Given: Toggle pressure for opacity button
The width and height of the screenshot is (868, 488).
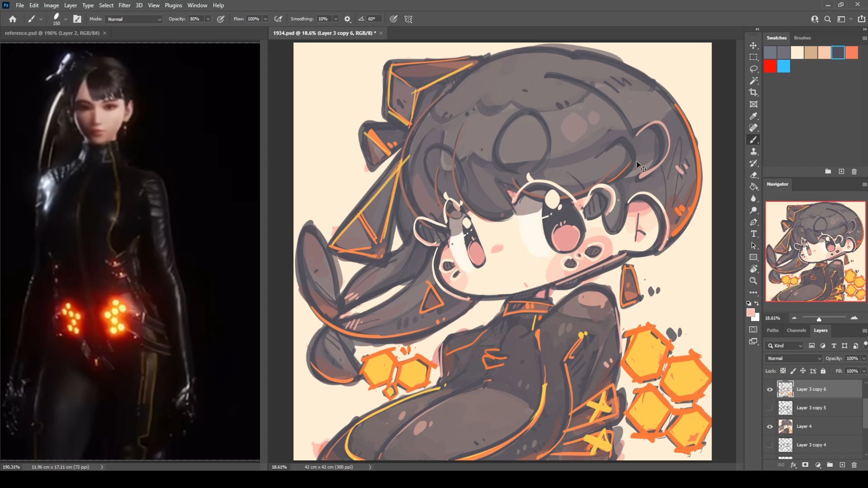Looking at the screenshot, I should pos(221,19).
